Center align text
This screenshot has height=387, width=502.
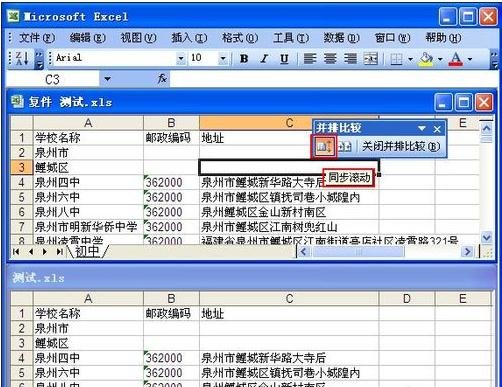click(x=330, y=59)
